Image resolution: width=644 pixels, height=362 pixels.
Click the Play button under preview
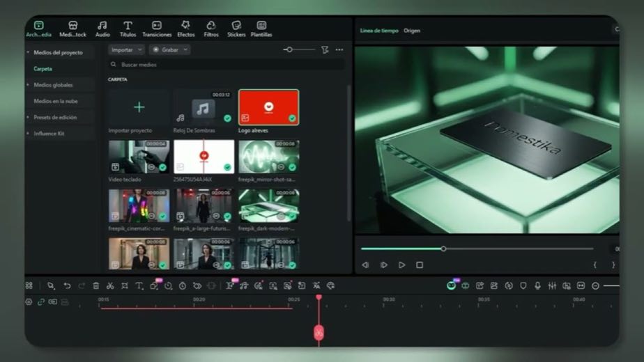point(401,265)
